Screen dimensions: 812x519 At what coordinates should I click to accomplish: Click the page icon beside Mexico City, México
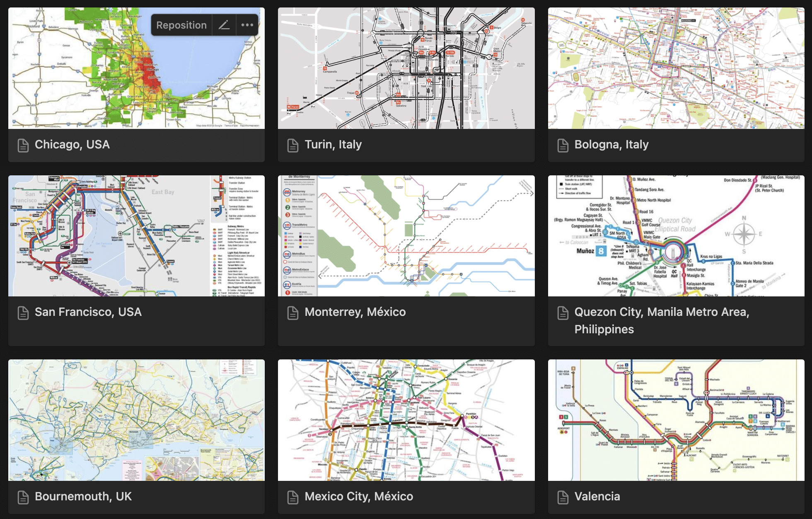293,497
